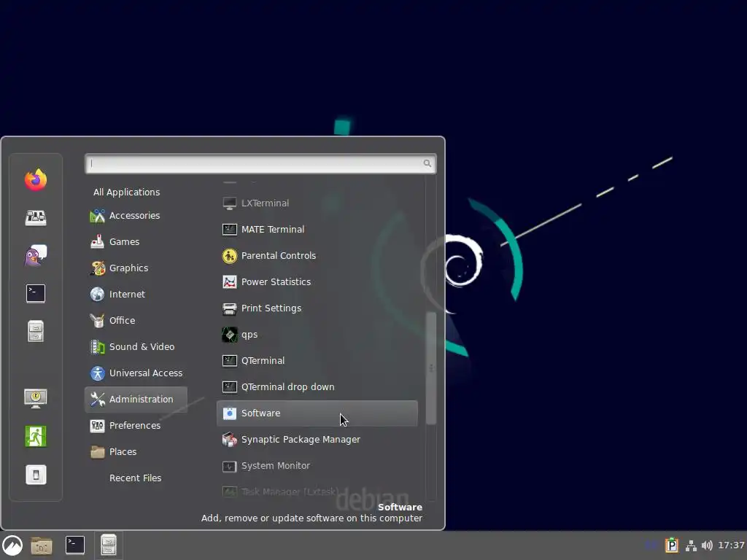This screenshot has height=560, width=747.
Task: Open Synaptic Package Manager
Action: click(317, 439)
